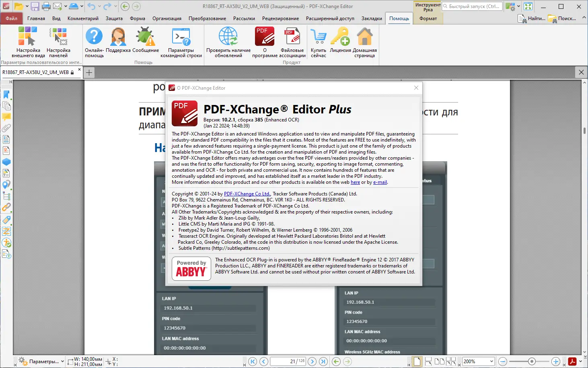Image resolution: width=588 pixels, height=368 pixels.
Task: Close the About PDF-XChange Editor dialog
Action: point(416,88)
